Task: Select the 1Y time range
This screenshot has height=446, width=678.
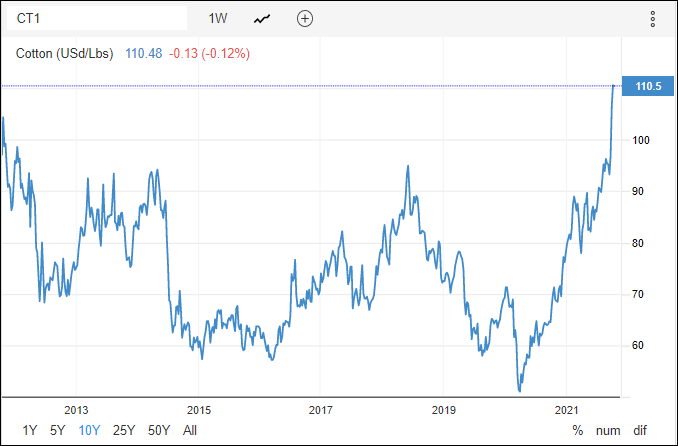Action: coord(30,430)
